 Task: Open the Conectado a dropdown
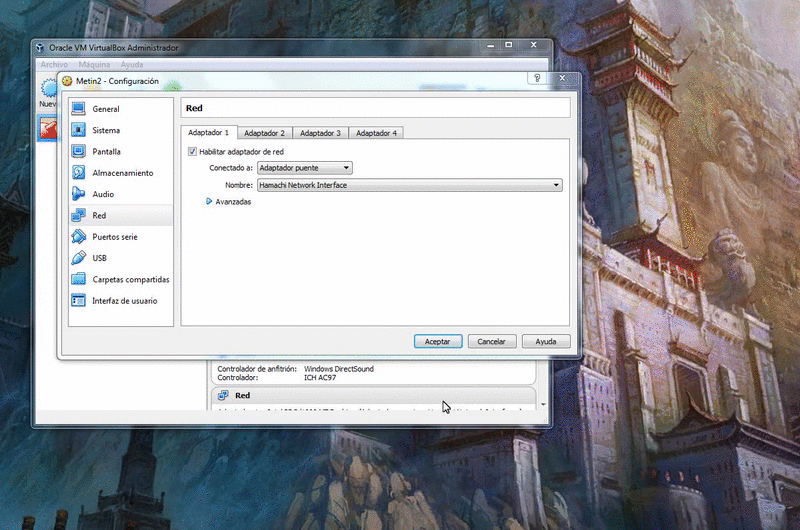tap(305, 168)
